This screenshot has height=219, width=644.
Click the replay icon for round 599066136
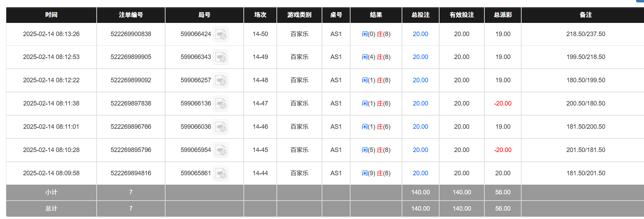(221, 103)
